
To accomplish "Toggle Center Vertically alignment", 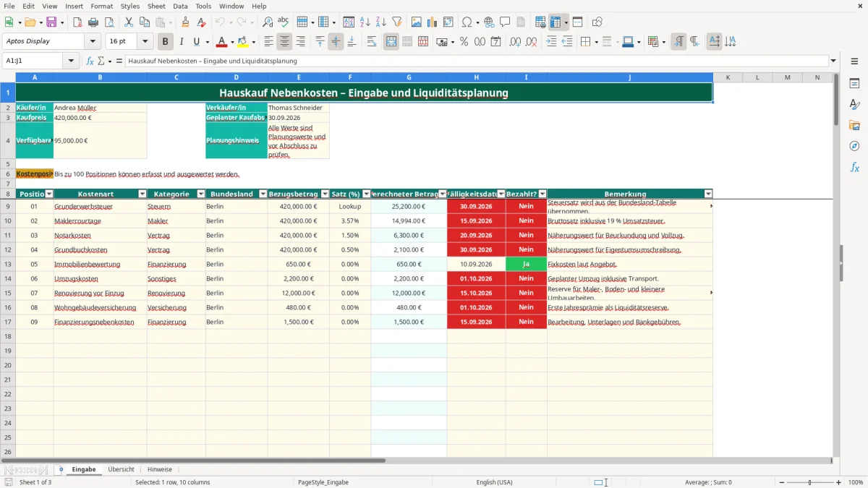I will pos(336,42).
